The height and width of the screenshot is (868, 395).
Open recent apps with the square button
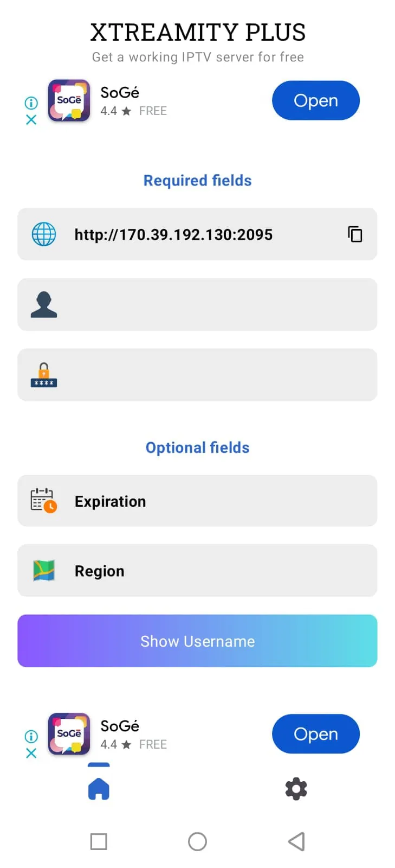[x=99, y=841]
